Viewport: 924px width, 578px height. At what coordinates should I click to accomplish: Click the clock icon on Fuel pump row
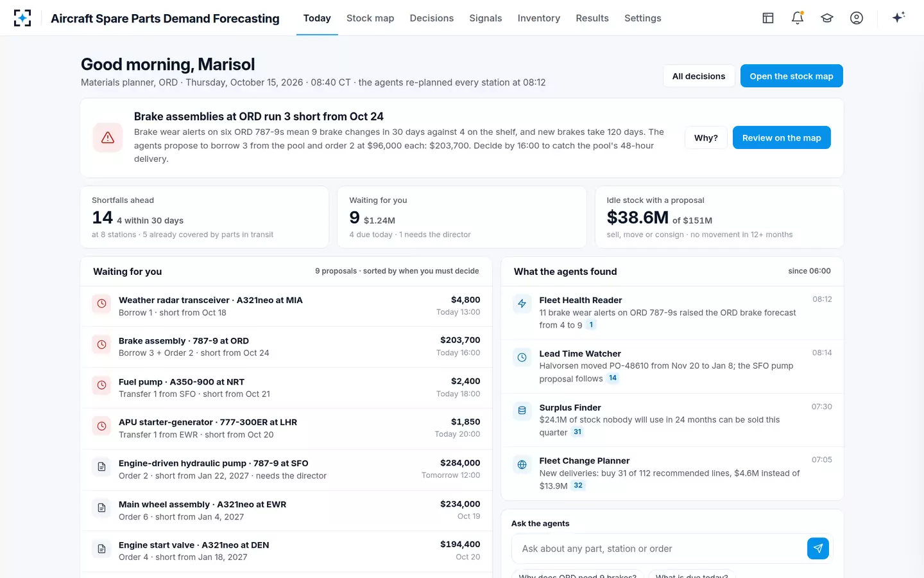(101, 385)
